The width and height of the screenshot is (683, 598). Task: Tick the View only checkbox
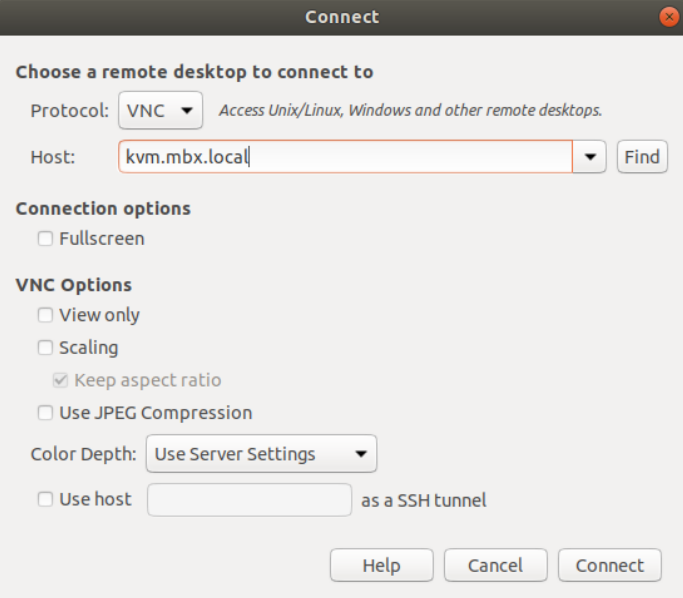click(x=45, y=315)
